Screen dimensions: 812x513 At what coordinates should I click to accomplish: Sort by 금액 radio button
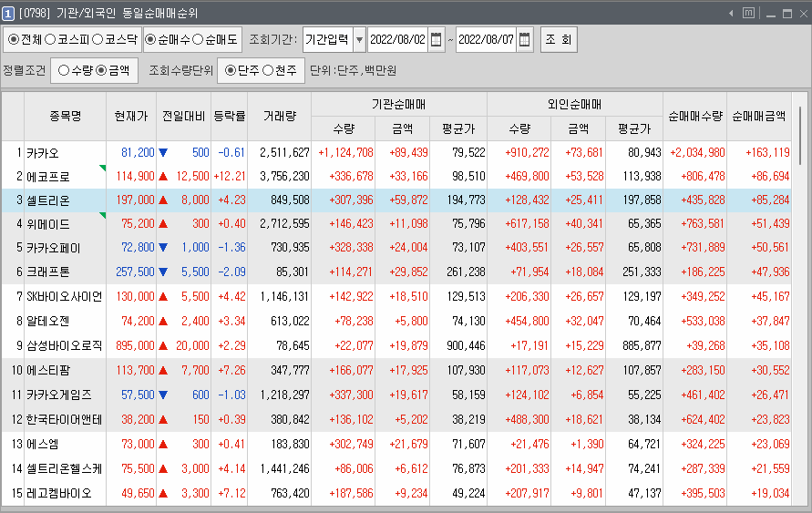tap(101, 70)
